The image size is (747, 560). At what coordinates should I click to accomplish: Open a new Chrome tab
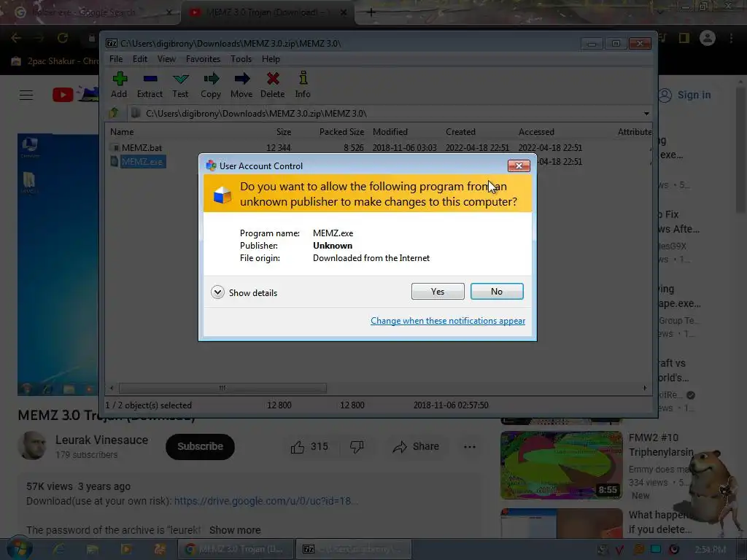pos(371,12)
